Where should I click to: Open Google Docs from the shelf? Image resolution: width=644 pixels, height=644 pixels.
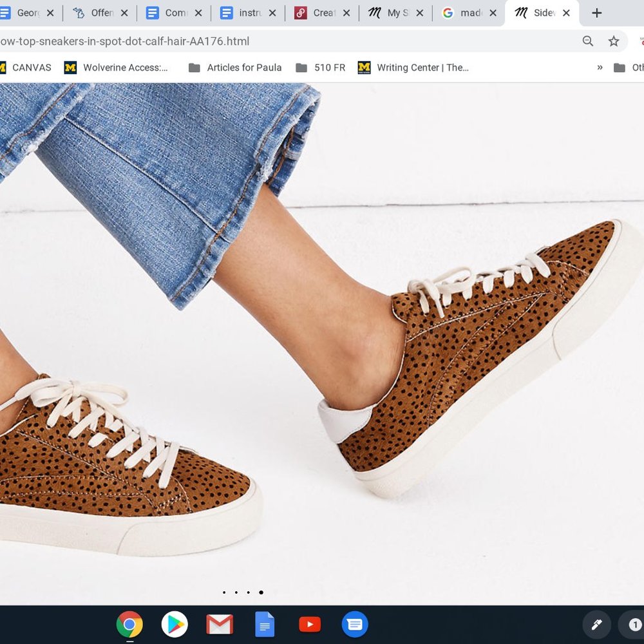point(265,624)
